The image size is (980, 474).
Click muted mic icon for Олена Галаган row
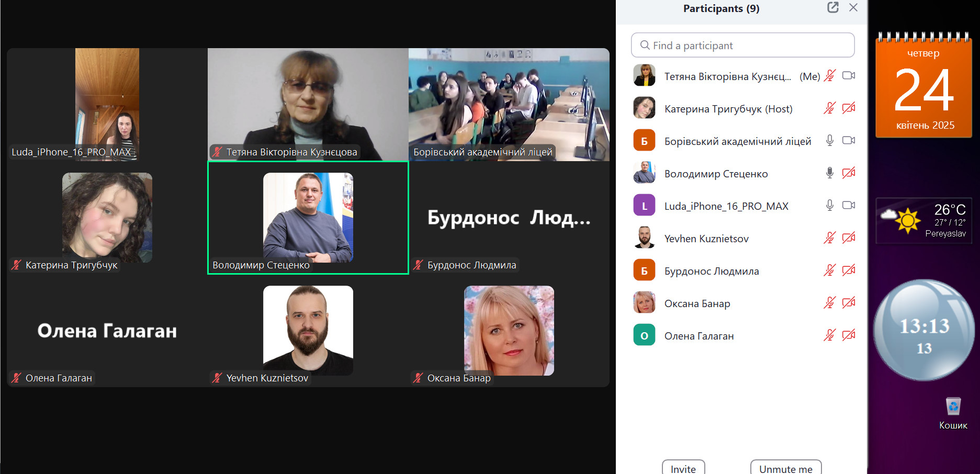[x=829, y=335]
